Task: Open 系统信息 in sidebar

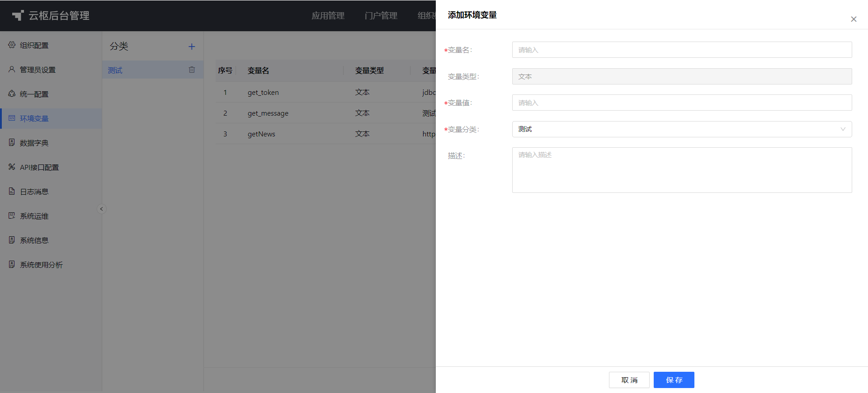Action: pyautogui.click(x=51, y=240)
